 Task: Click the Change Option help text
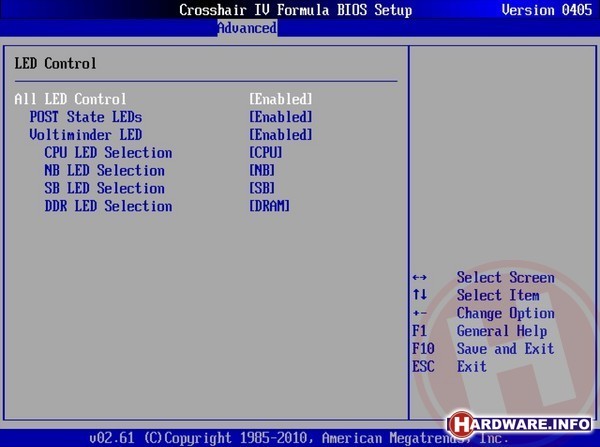(505, 313)
